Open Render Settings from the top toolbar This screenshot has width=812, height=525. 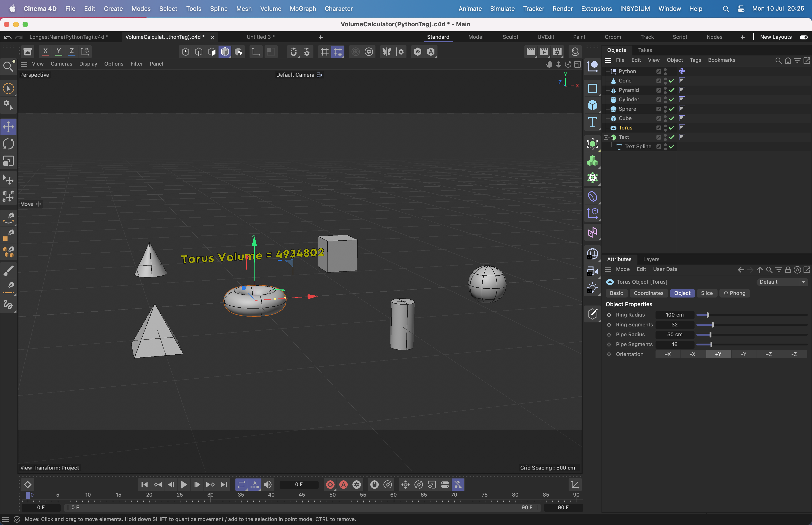tap(558, 51)
